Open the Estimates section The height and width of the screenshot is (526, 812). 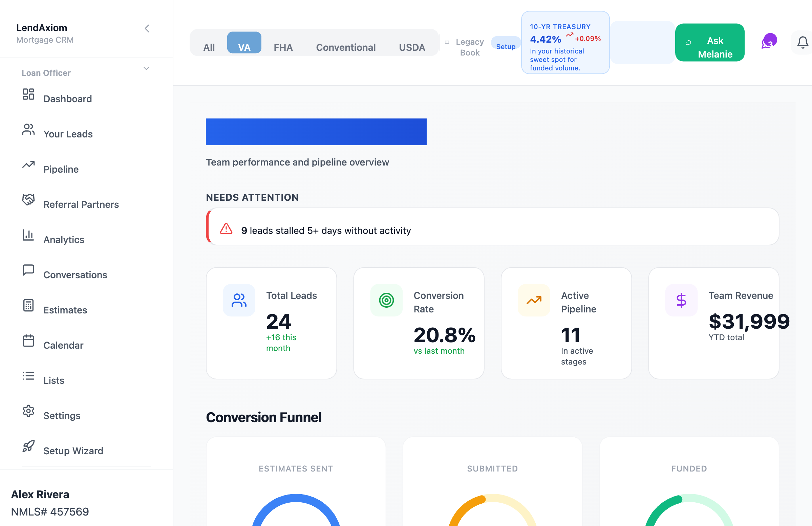(x=65, y=310)
